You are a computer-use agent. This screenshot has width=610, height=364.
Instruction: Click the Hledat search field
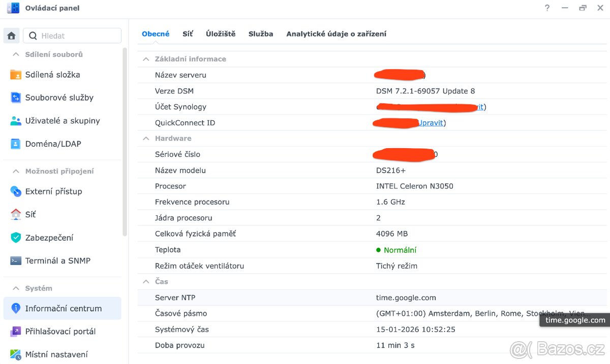click(x=71, y=36)
